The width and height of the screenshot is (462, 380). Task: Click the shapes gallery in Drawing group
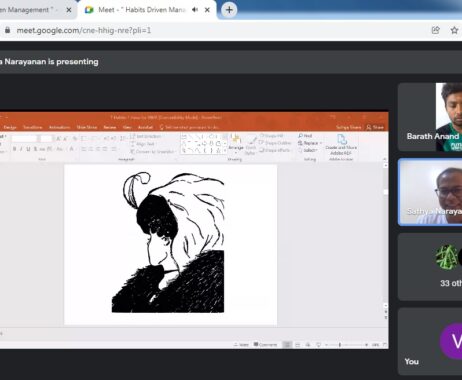point(204,144)
